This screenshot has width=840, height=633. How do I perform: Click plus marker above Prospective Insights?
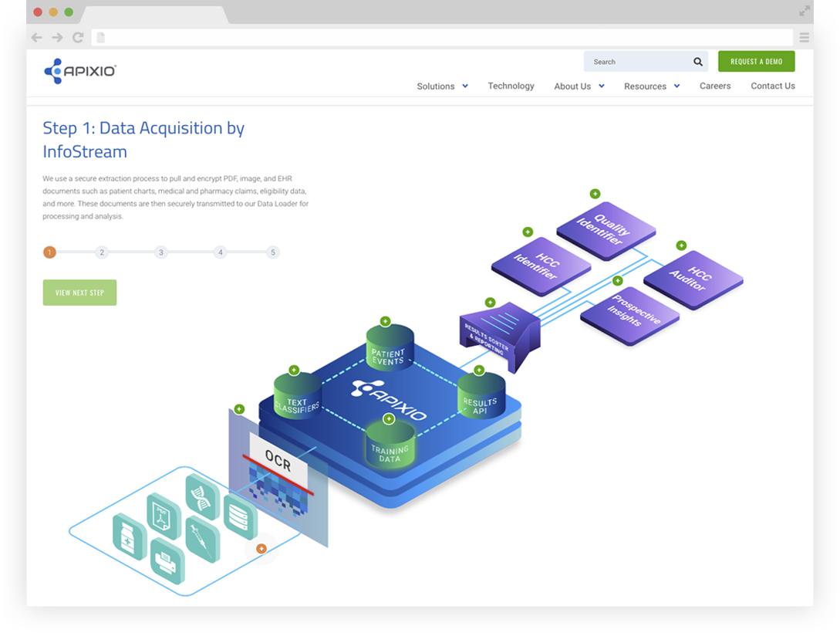click(x=618, y=280)
